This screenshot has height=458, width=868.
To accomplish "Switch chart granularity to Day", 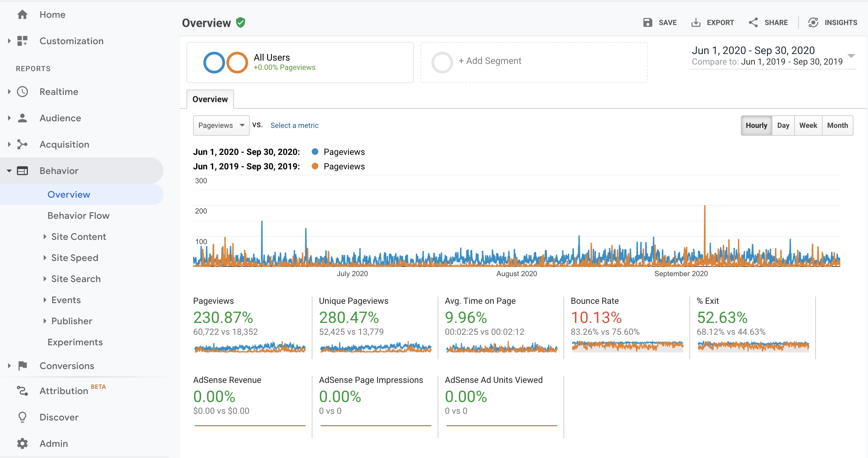I will (x=783, y=125).
